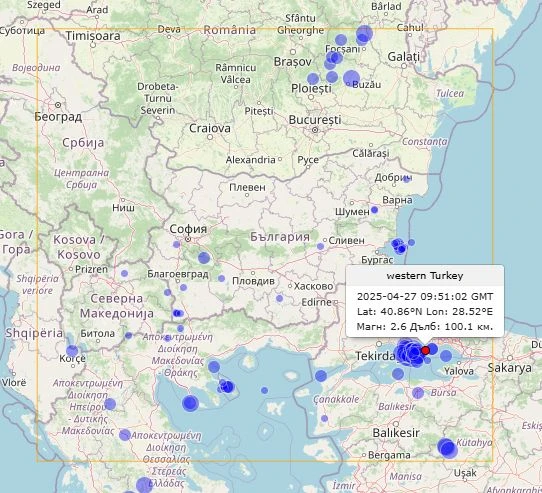Click the Пловдив city label

[x=253, y=281]
